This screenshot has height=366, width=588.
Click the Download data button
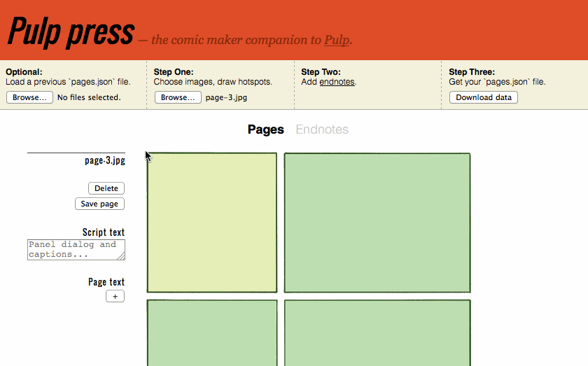pyautogui.click(x=484, y=97)
